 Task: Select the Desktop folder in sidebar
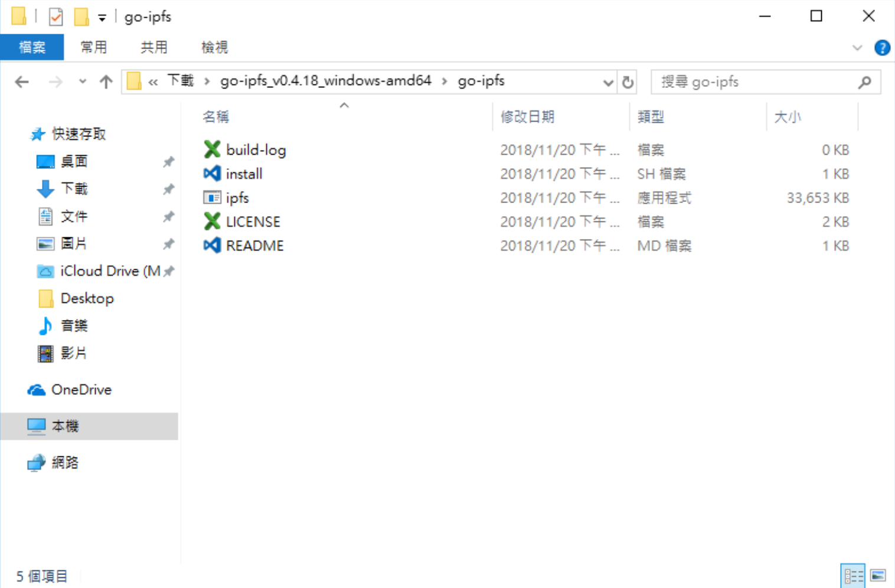click(x=87, y=298)
